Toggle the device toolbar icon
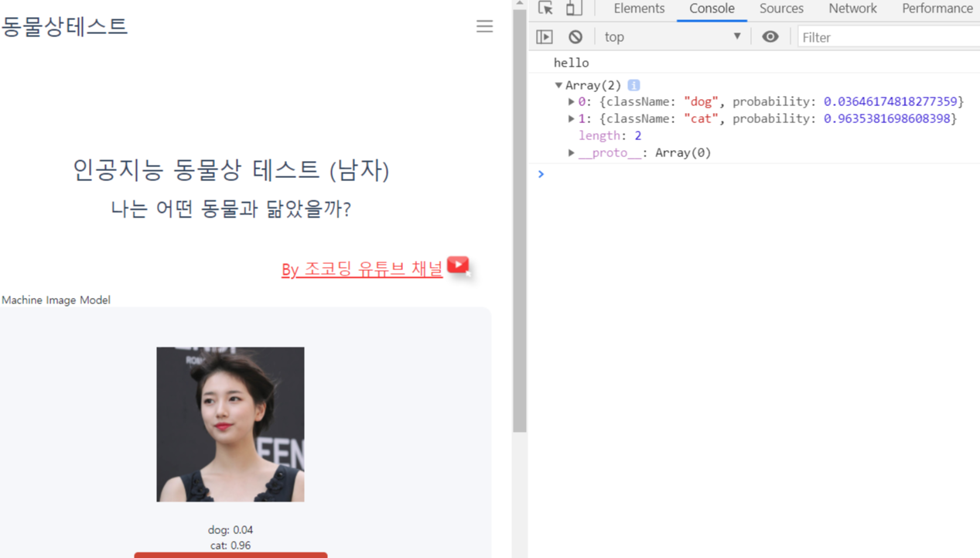This screenshot has width=980, height=558. click(x=573, y=9)
